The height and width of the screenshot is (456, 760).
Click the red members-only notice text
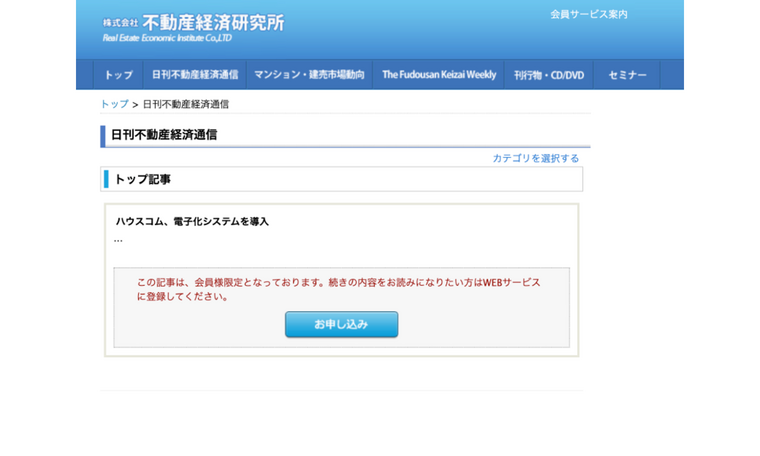(338, 289)
